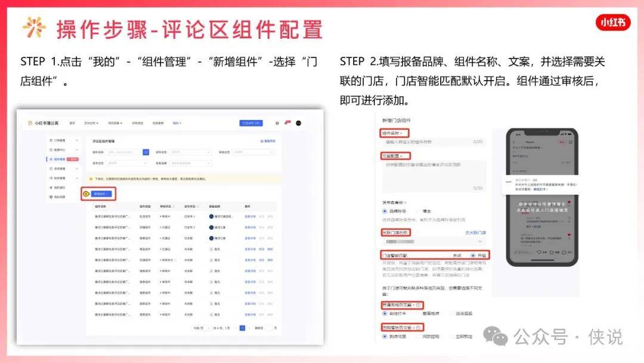Choose the 立即预定 radio option
Image resolution: width=644 pixels, height=363 pixels.
pyautogui.click(x=451, y=336)
